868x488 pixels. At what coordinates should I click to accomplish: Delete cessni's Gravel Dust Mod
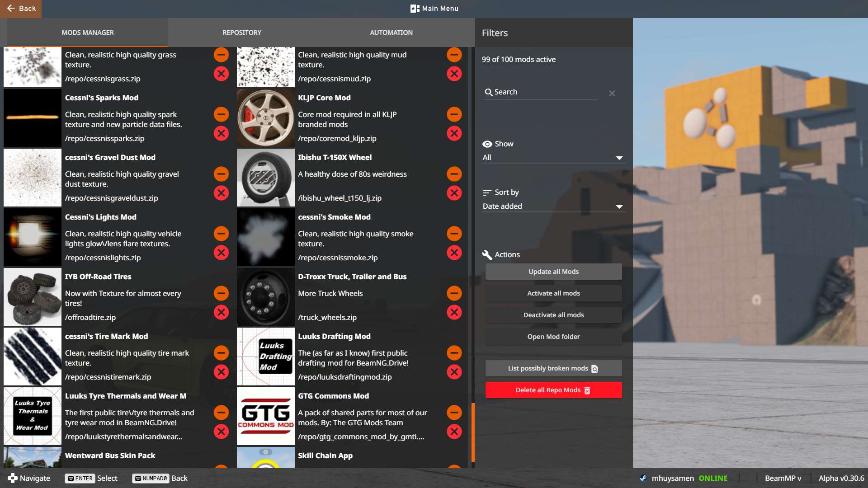tap(221, 193)
